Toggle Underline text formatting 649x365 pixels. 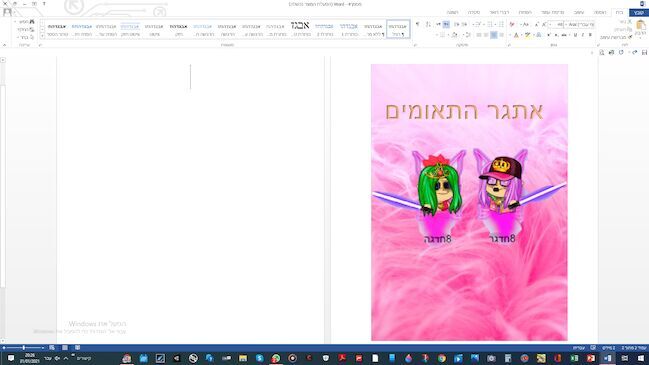[575, 35]
